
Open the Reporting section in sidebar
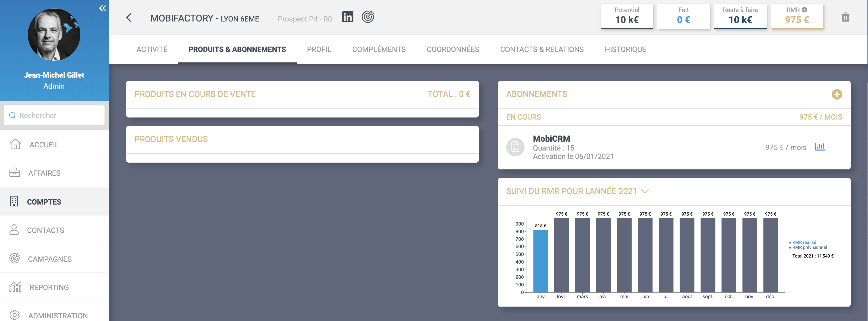click(49, 287)
